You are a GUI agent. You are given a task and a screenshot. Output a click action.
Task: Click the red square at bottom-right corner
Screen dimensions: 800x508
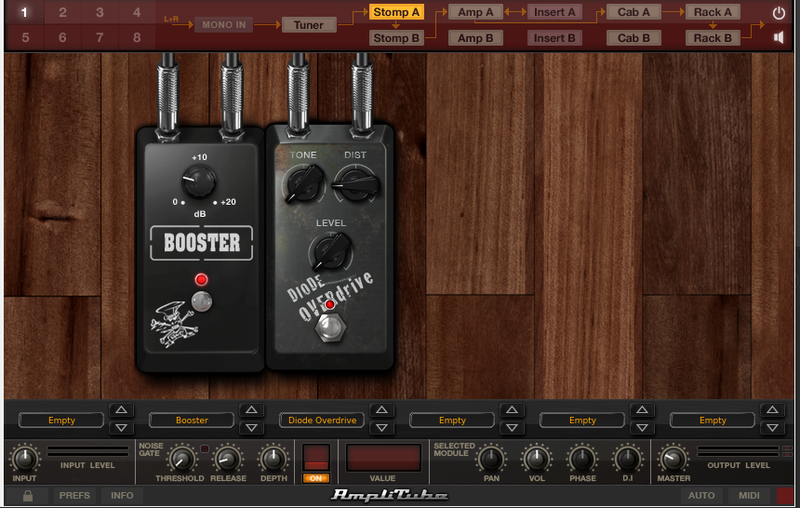(785, 495)
